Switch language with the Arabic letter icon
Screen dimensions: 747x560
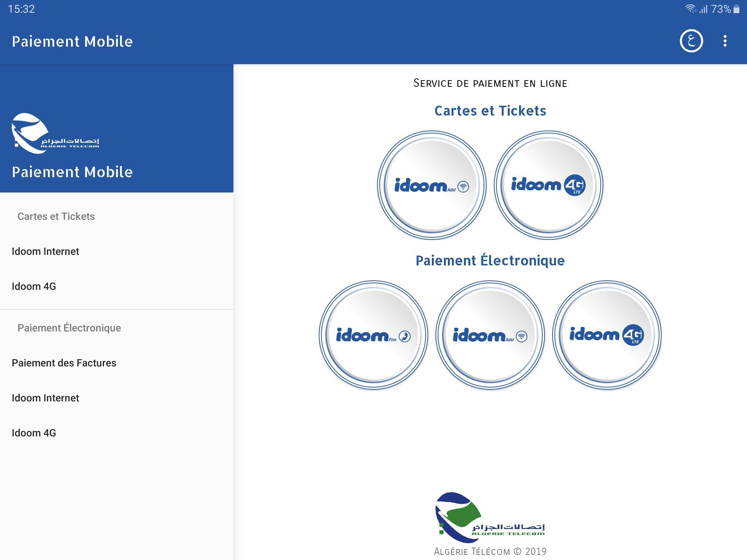click(x=691, y=41)
